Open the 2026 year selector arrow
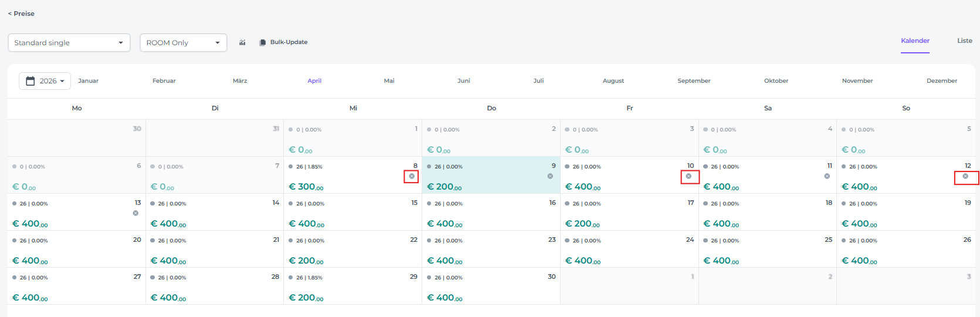 (62, 81)
